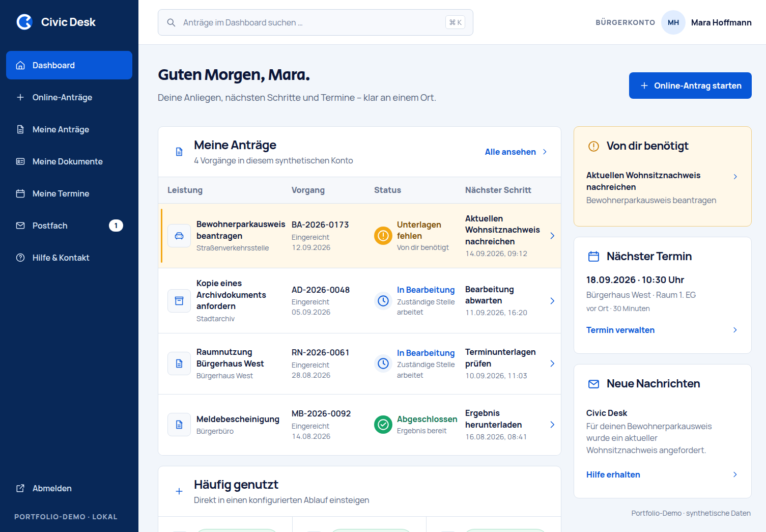Click the document icon beside Meine Anträge heading

[179, 152]
